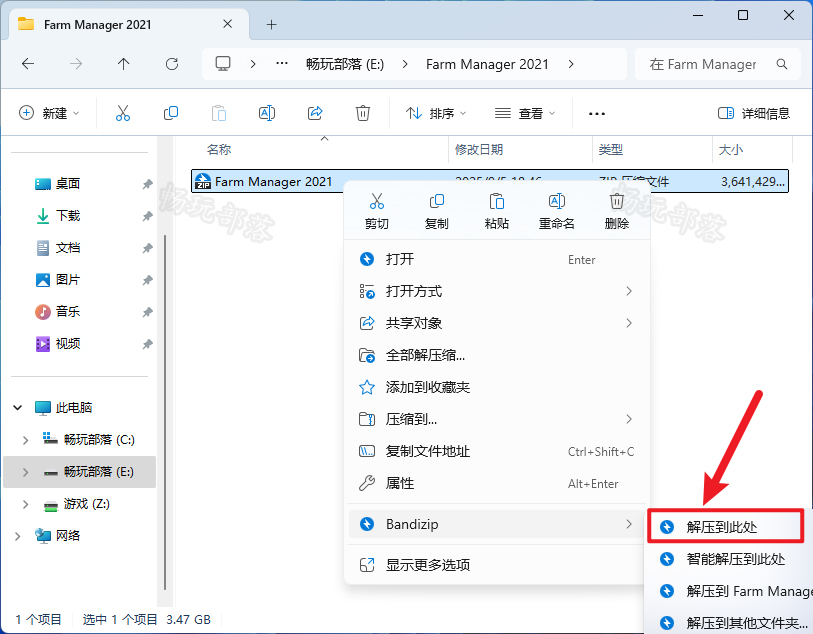Screen dimensions: 813x634
Task: Click the Cut icon in the toolbar
Action: (123, 113)
